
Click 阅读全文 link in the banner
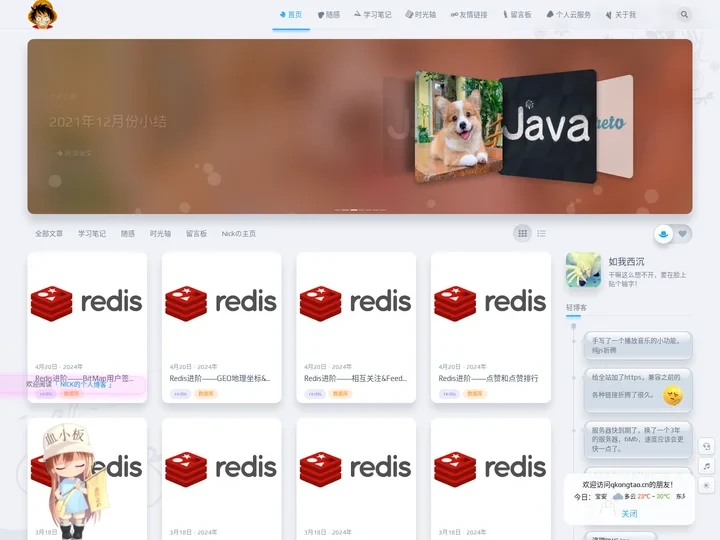pos(74,153)
